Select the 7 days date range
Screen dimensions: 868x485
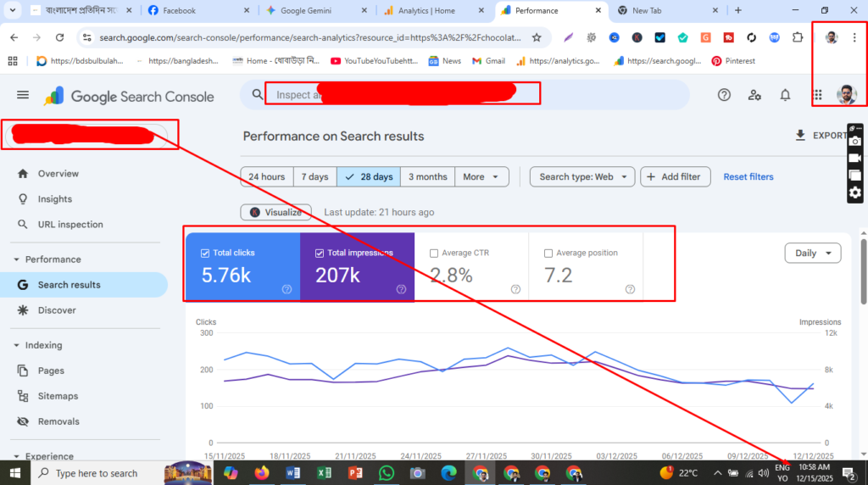(315, 176)
